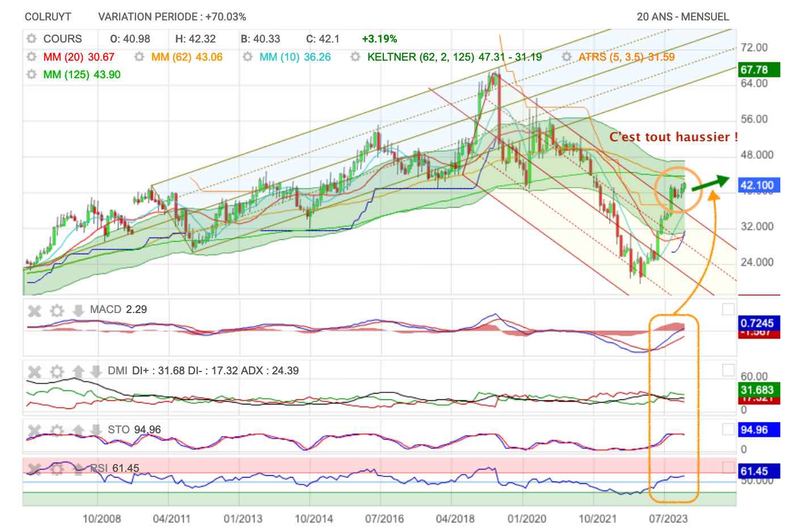Click MM (10) 36.26 legend label
The width and height of the screenshot is (786, 532).
click(295, 57)
